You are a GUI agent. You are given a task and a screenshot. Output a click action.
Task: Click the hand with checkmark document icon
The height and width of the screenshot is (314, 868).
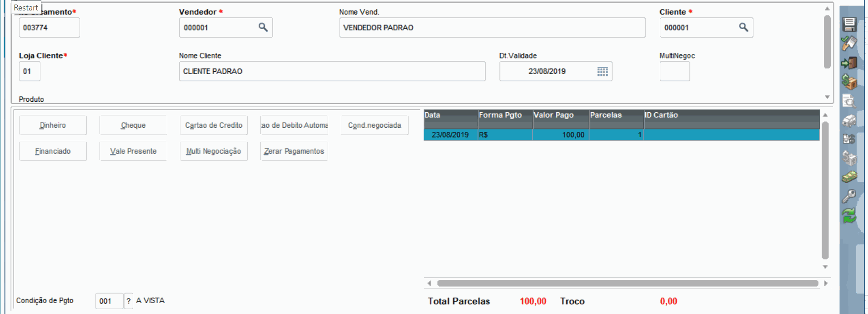point(849,44)
